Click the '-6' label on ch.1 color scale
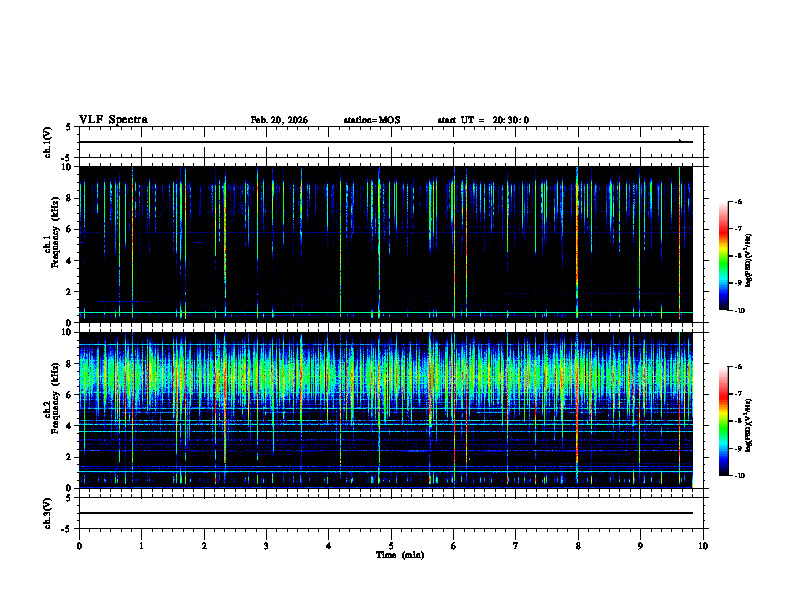This screenshot has height=612, width=792. click(738, 201)
